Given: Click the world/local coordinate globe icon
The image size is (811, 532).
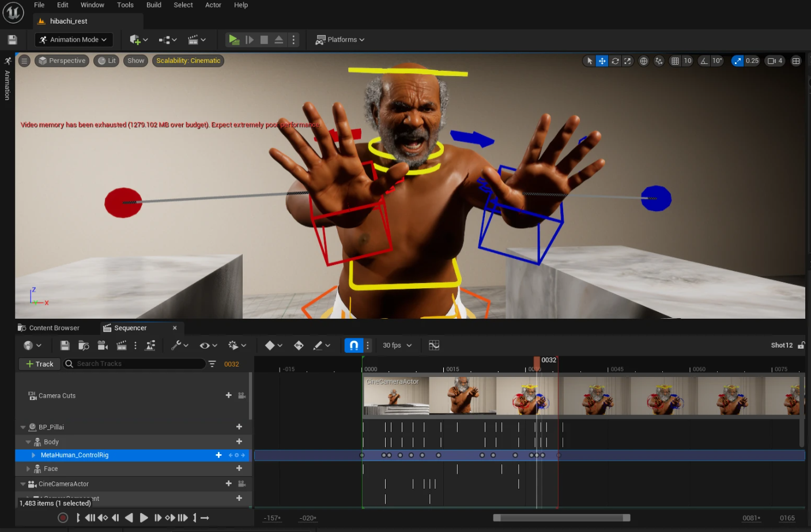Looking at the screenshot, I should tap(644, 61).
